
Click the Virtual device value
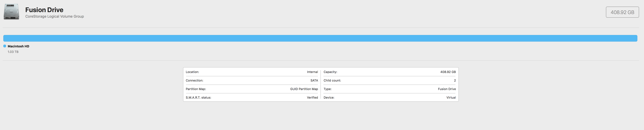coord(451,97)
